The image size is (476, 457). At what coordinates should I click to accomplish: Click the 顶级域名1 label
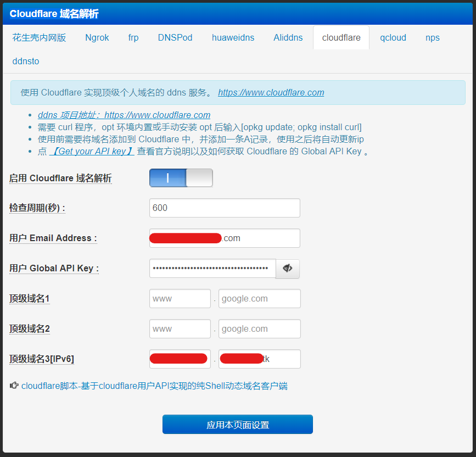(x=30, y=298)
